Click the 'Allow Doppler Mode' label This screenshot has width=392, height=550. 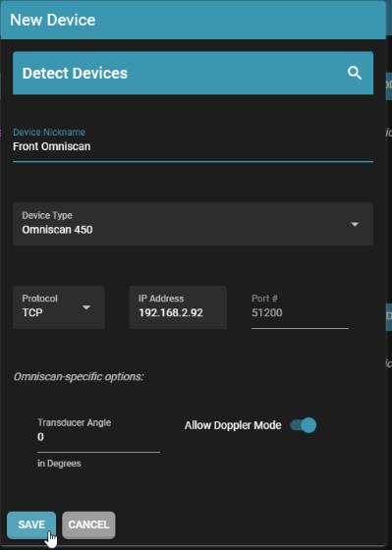tap(233, 425)
